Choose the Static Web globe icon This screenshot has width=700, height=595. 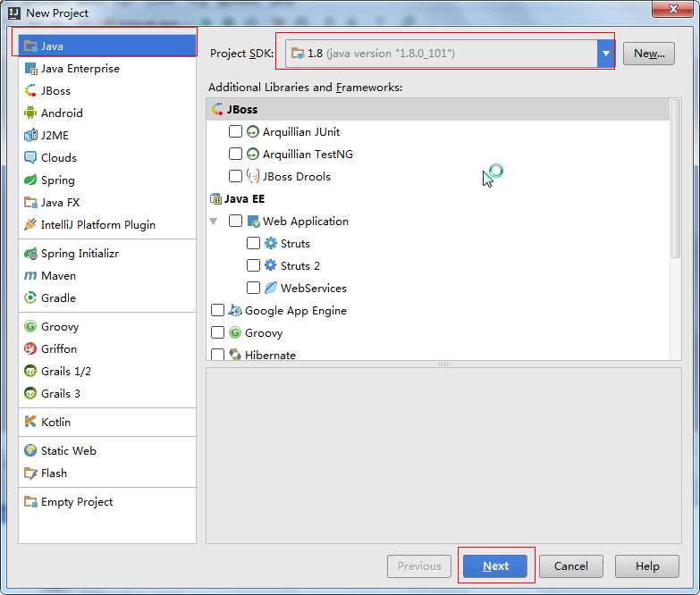click(x=30, y=450)
